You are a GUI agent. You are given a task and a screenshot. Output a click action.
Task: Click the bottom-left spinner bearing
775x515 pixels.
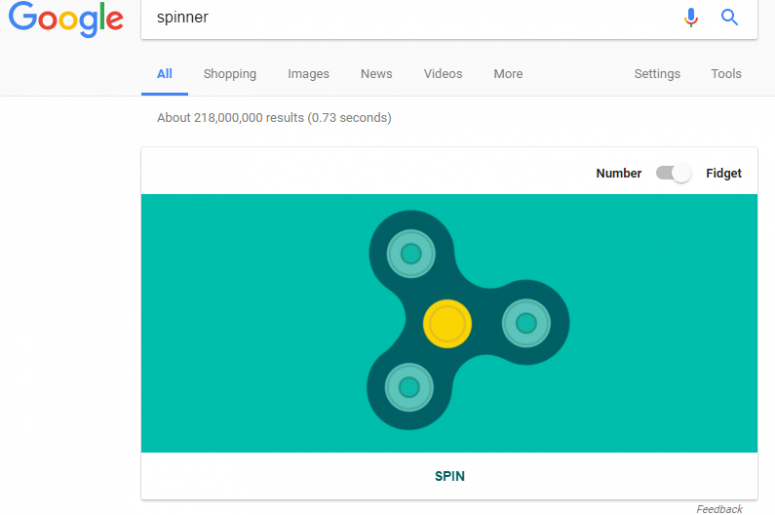coord(409,387)
